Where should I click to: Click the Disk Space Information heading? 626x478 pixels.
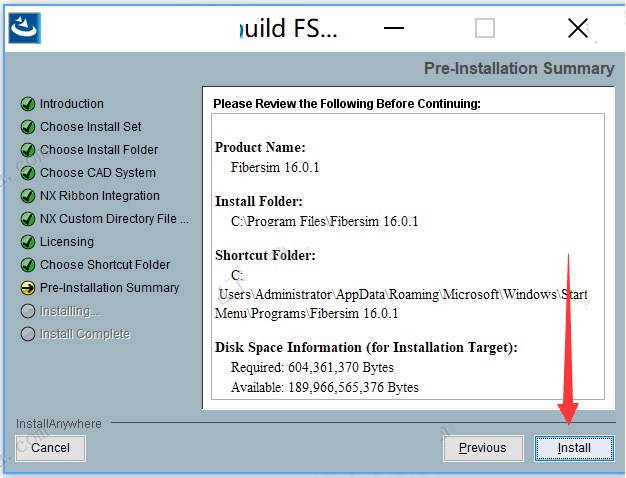366,348
